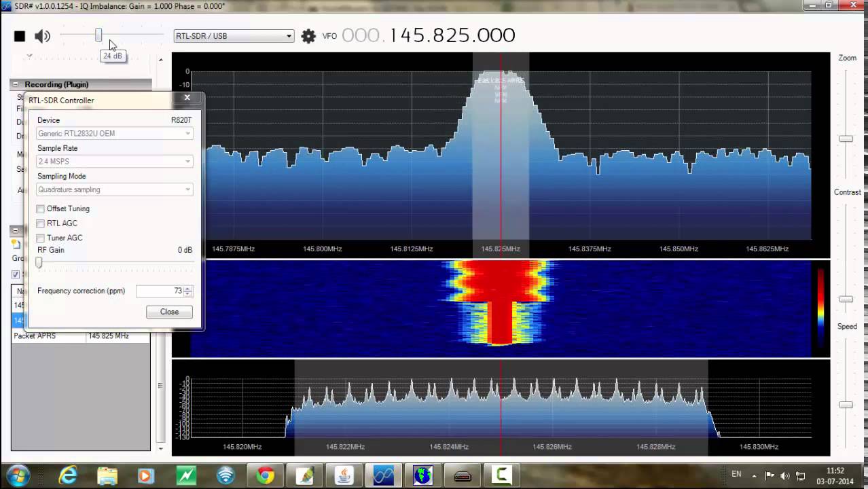Viewport: 868px width, 489px height.
Task: Open the Sample Rate dropdown 2.4 MSPS
Action: [114, 162]
